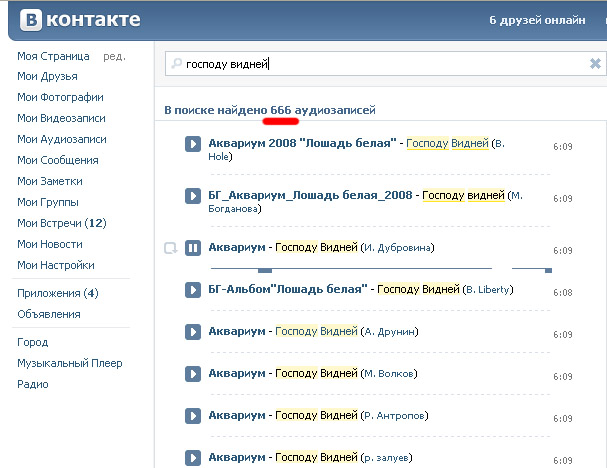Click Аквариум in р. залуев row
The width and height of the screenshot is (607, 468).
tap(237, 457)
